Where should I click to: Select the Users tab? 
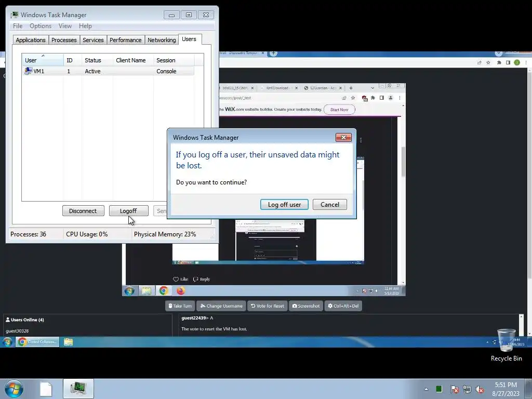pyautogui.click(x=189, y=39)
